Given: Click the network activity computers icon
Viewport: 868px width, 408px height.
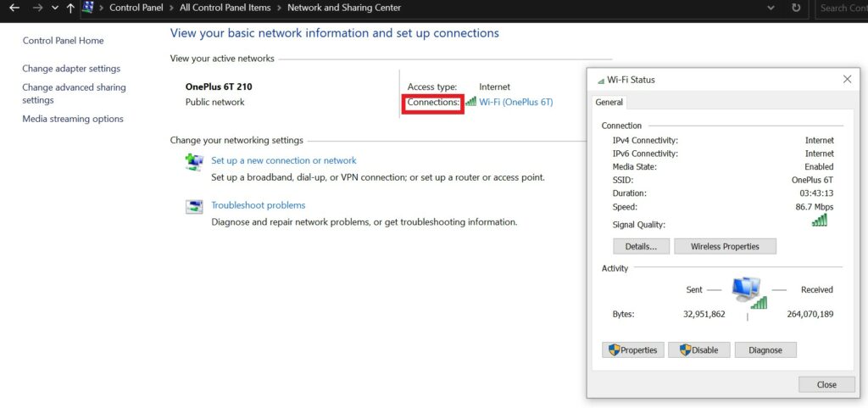Looking at the screenshot, I should (748, 293).
